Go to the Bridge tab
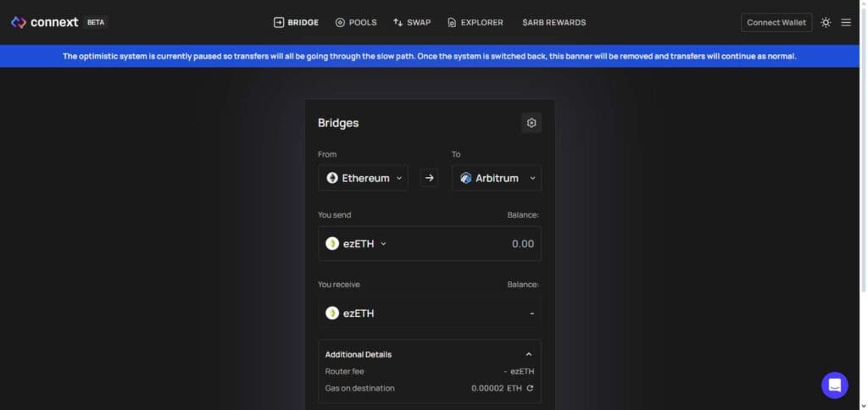 click(x=296, y=23)
